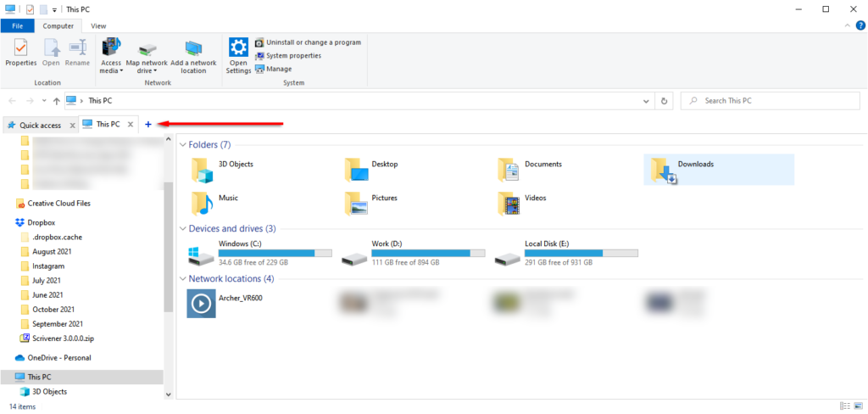Open the Pictures folder

pyautogui.click(x=370, y=204)
